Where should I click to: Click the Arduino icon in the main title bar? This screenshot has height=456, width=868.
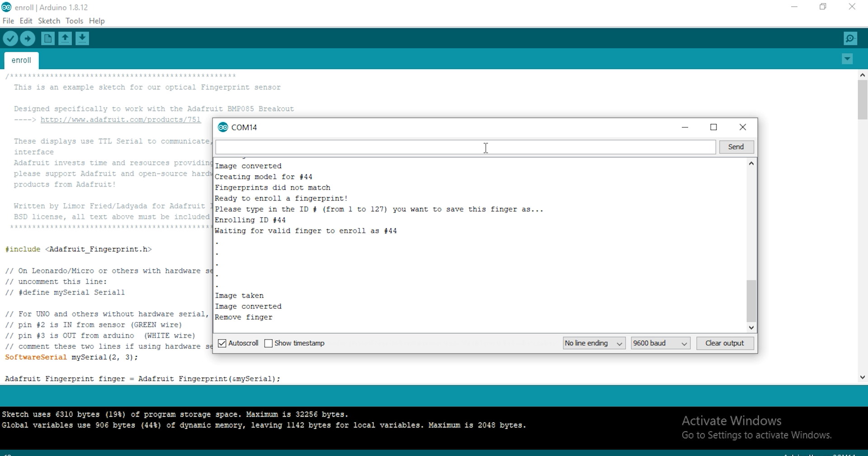tap(6, 7)
